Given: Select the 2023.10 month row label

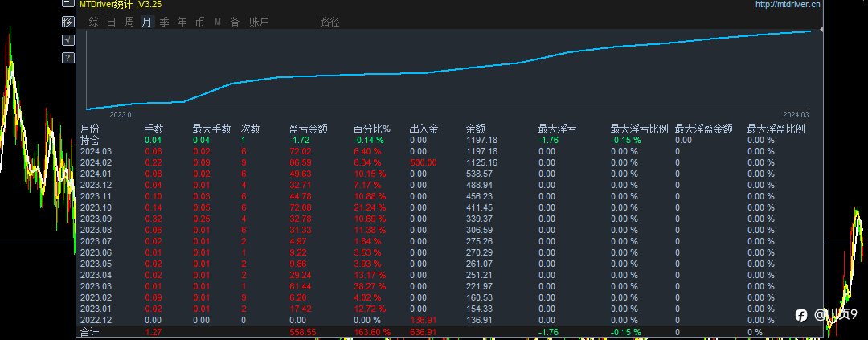Looking at the screenshot, I should (96, 207).
